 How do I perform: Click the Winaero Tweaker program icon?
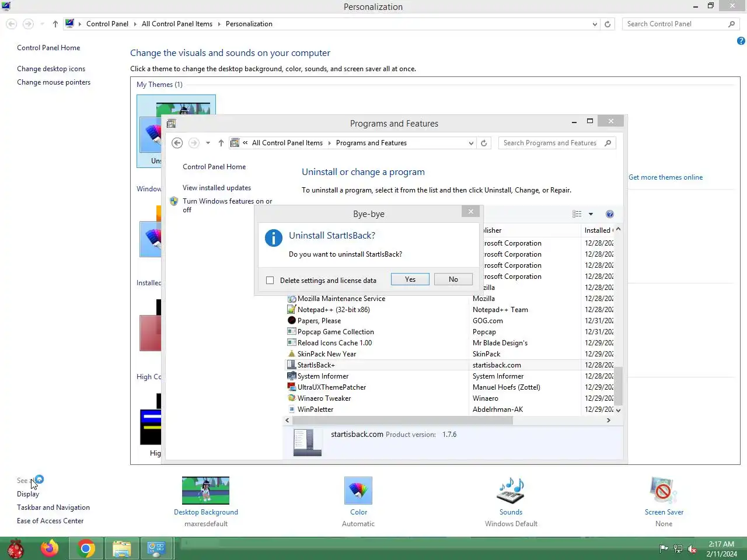292,398
